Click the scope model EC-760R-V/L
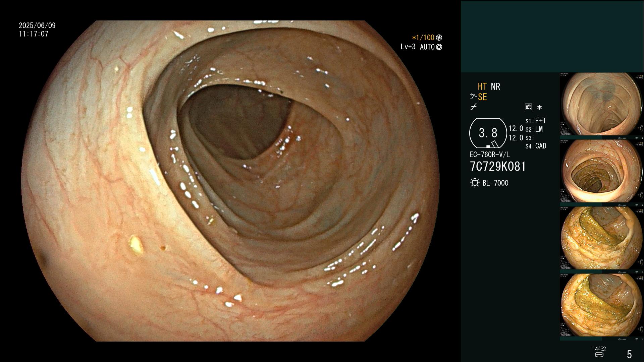This screenshot has width=644, height=362. pos(490,155)
